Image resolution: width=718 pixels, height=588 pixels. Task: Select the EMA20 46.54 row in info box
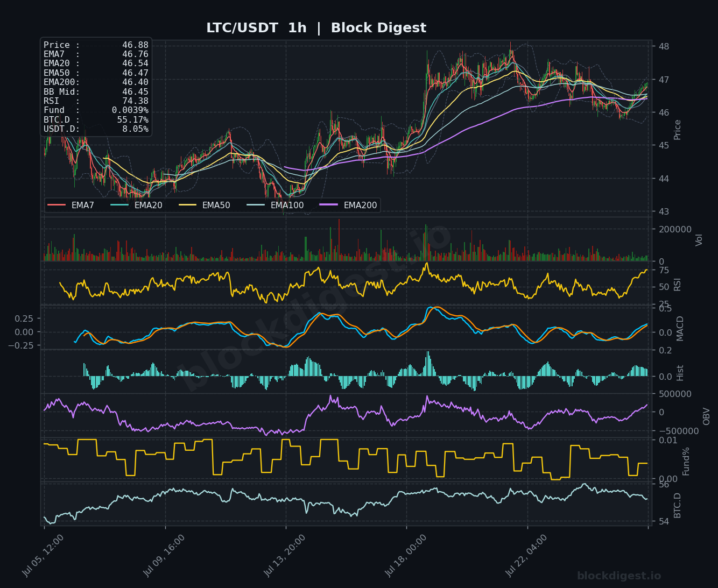(x=96, y=63)
